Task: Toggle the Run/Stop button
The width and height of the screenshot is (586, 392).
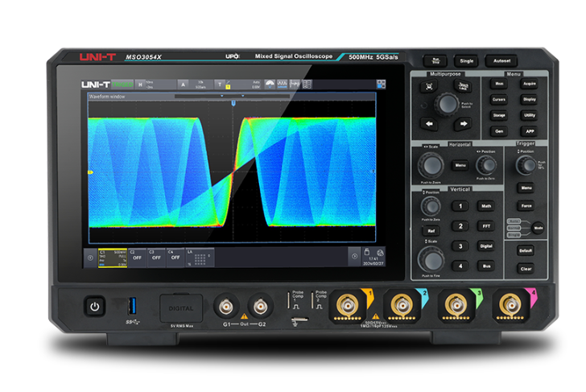Action: click(x=435, y=60)
